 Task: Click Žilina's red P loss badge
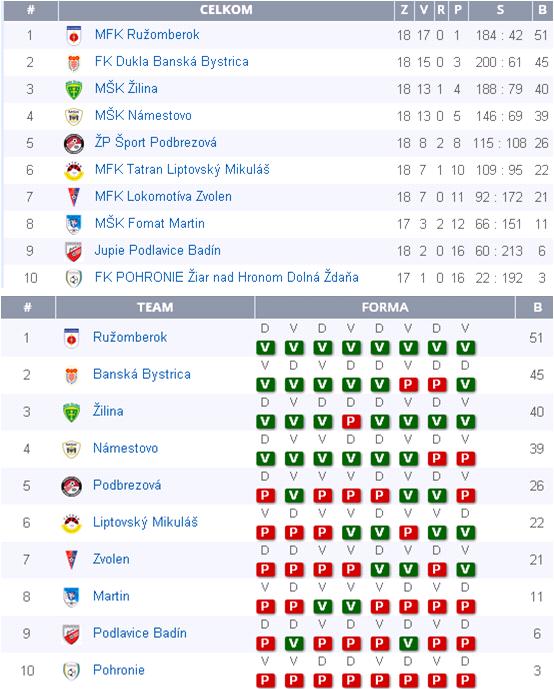coord(351,422)
